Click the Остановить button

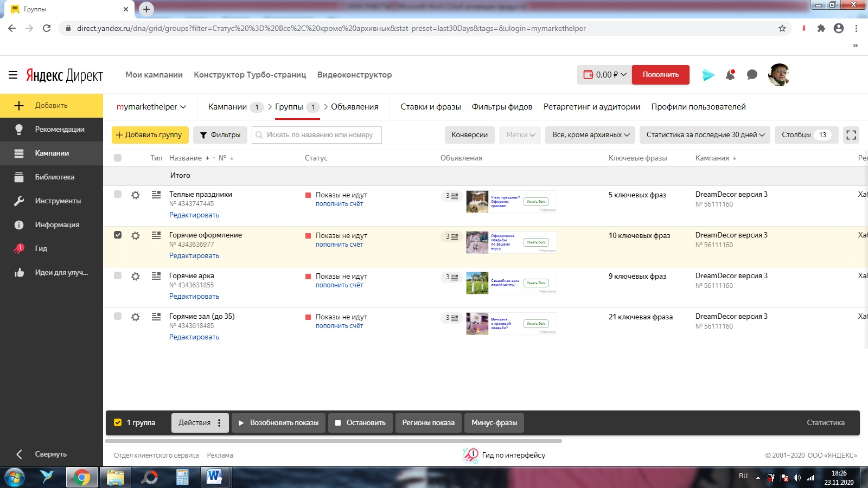[361, 423]
